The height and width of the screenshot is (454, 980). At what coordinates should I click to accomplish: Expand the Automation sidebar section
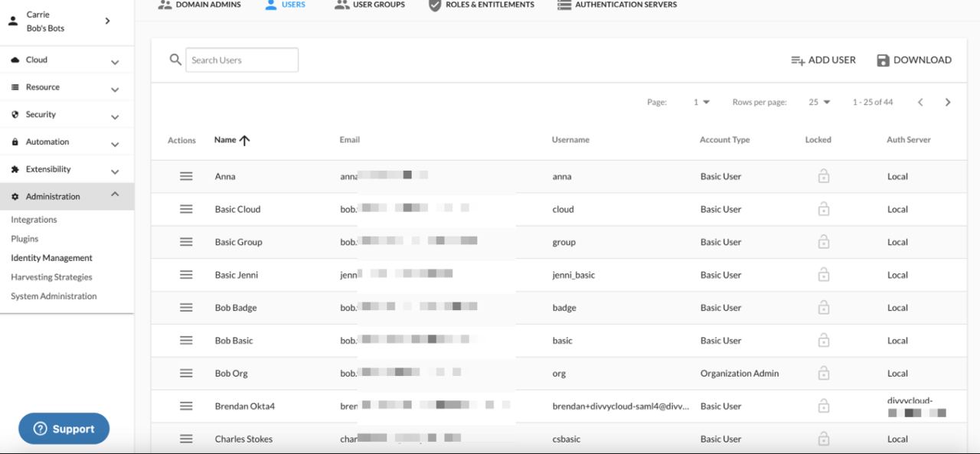click(x=115, y=145)
